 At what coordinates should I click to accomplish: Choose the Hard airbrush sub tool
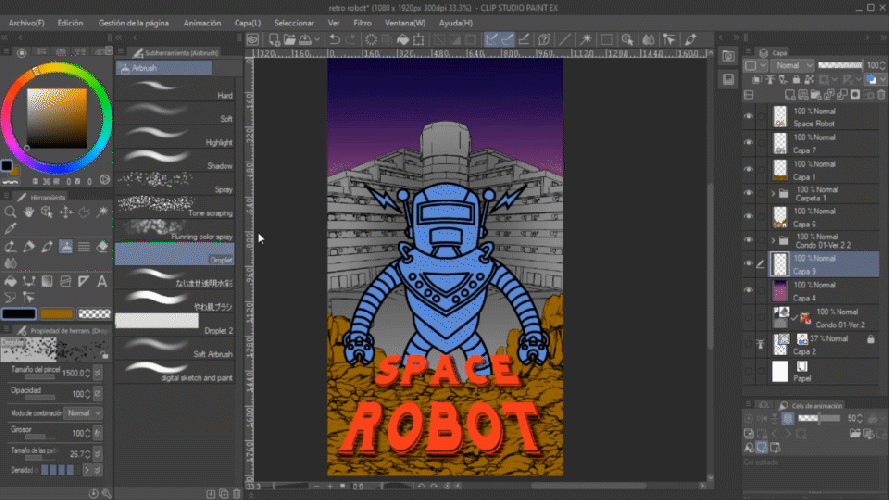click(175, 90)
